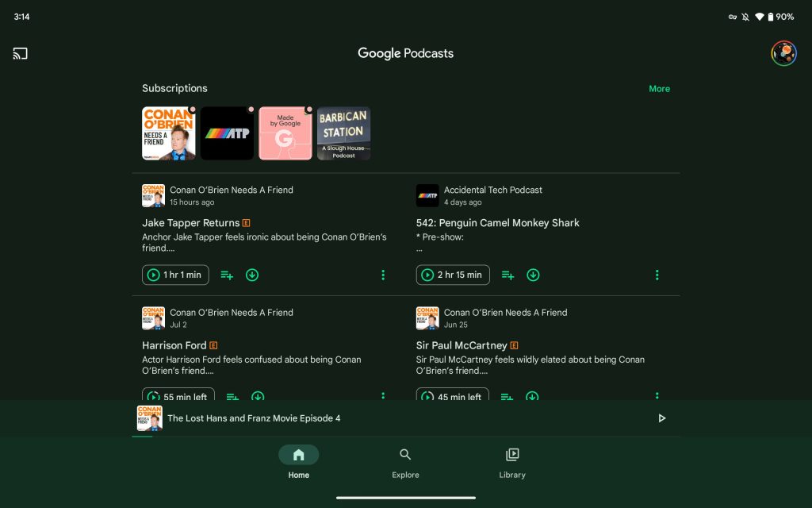Open the Harrison Ford episode title
The image size is (812, 508).
[x=174, y=345]
